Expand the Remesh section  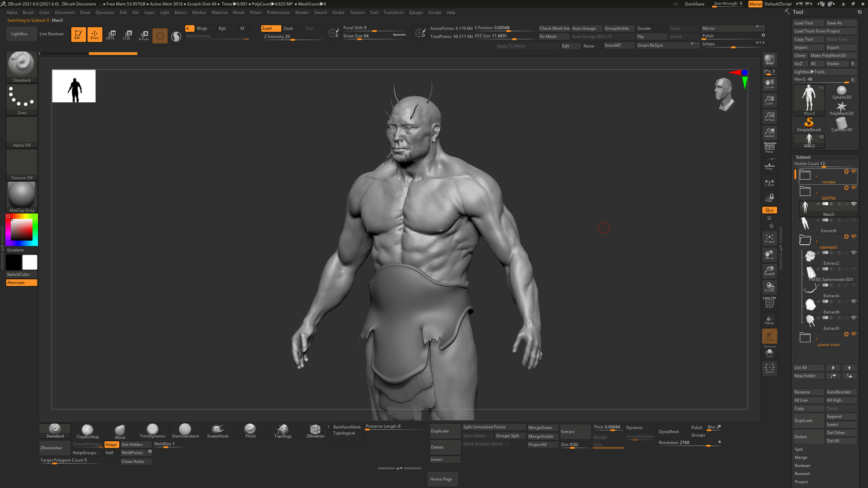[x=802, y=474]
